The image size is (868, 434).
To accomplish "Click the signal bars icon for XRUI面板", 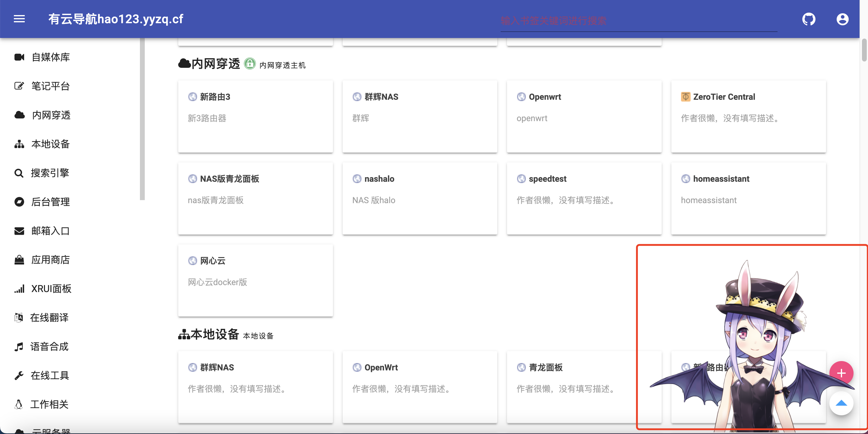I will point(19,289).
